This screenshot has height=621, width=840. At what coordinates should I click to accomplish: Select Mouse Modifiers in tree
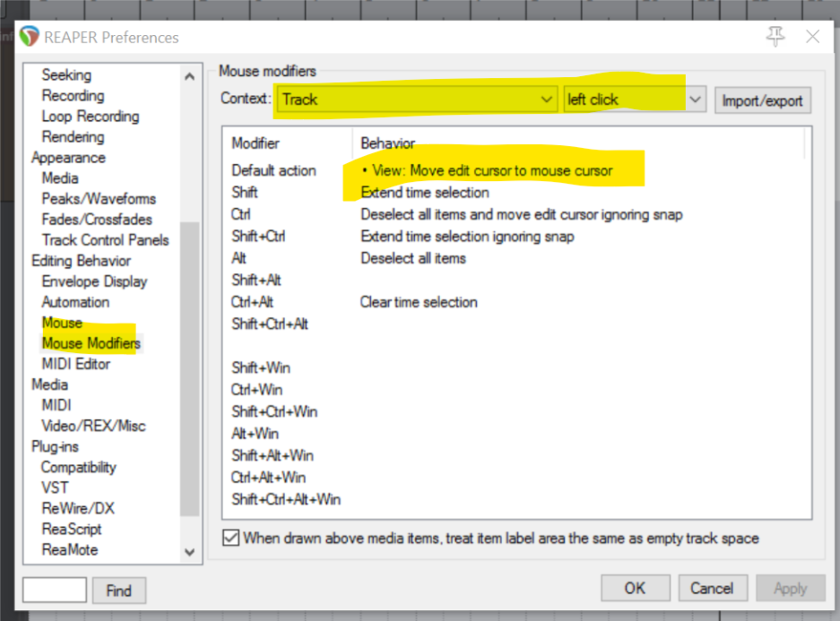[x=91, y=343]
